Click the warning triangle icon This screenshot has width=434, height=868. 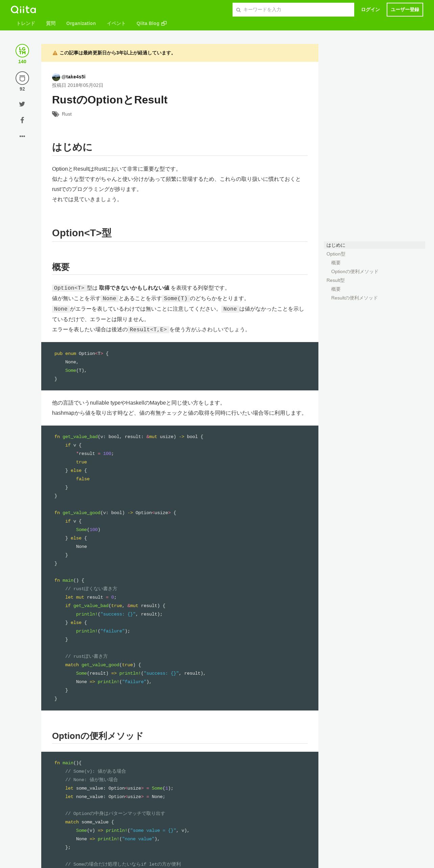tap(55, 53)
